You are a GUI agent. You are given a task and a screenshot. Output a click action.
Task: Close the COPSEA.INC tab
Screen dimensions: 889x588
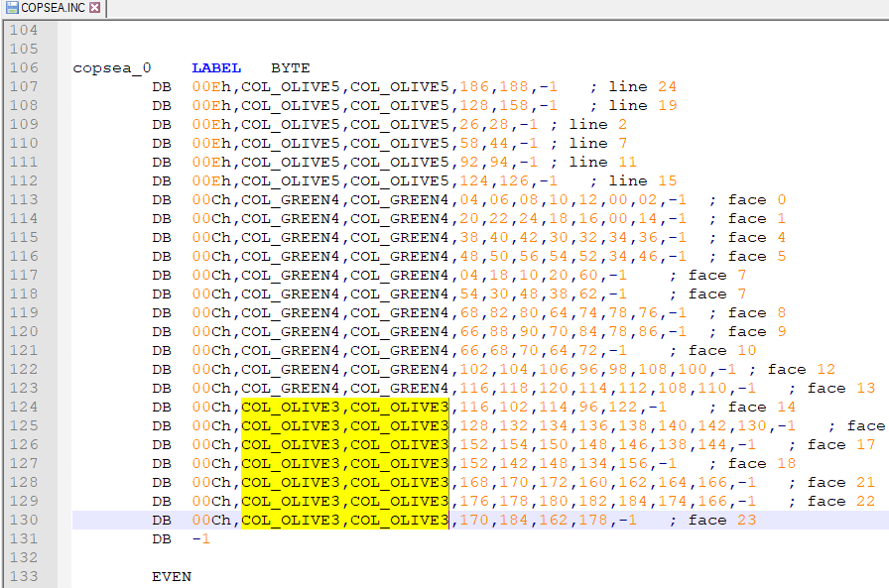[x=95, y=8]
